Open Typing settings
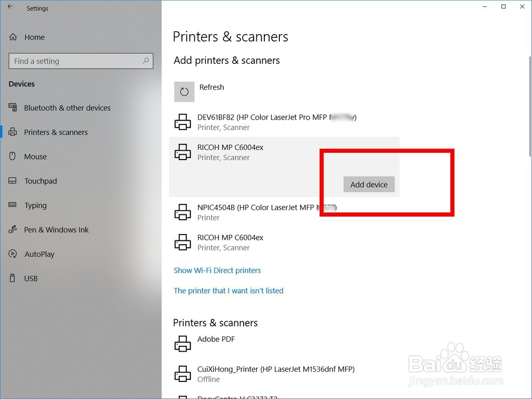This screenshot has width=532, height=399. 35,205
